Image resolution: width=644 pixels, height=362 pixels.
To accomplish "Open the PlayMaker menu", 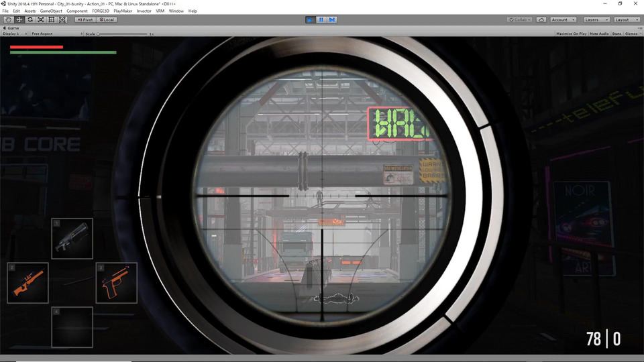I will coord(123,11).
